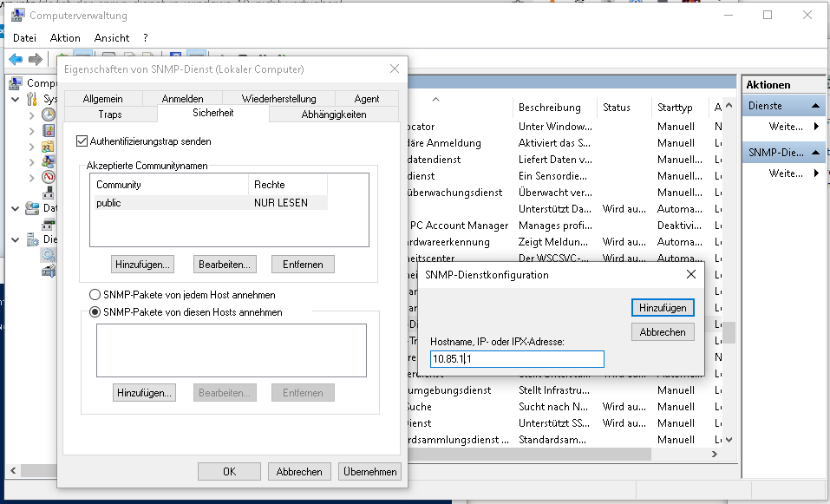
Task: Click the forward navigation arrow
Action: (x=36, y=59)
